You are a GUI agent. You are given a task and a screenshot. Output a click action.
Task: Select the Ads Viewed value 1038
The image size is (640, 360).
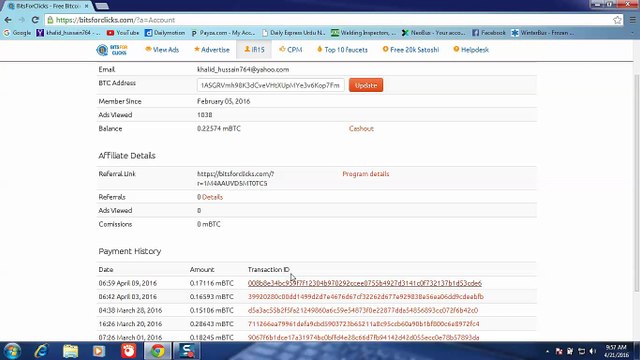(x=204, y=115)
